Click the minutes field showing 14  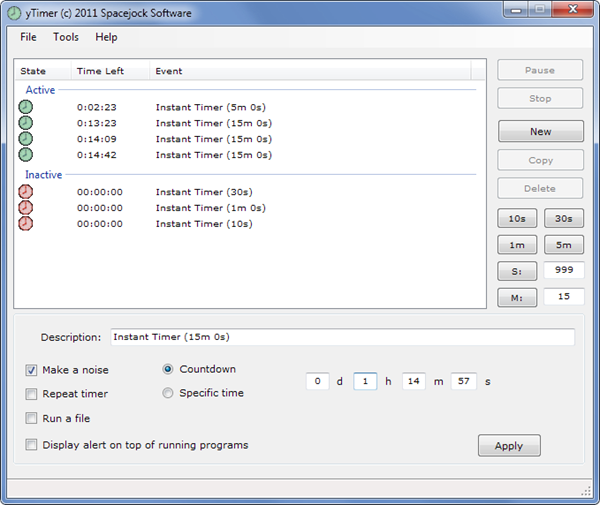(414, 381)
